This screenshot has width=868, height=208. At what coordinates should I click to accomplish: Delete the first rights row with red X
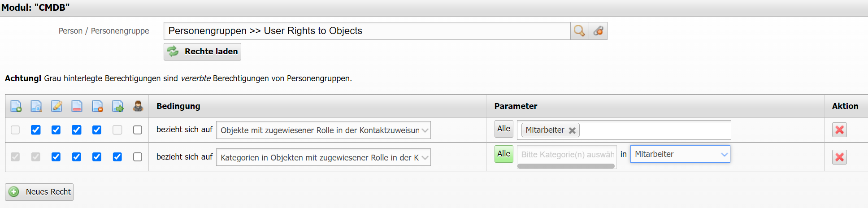[x=839, y=130]
